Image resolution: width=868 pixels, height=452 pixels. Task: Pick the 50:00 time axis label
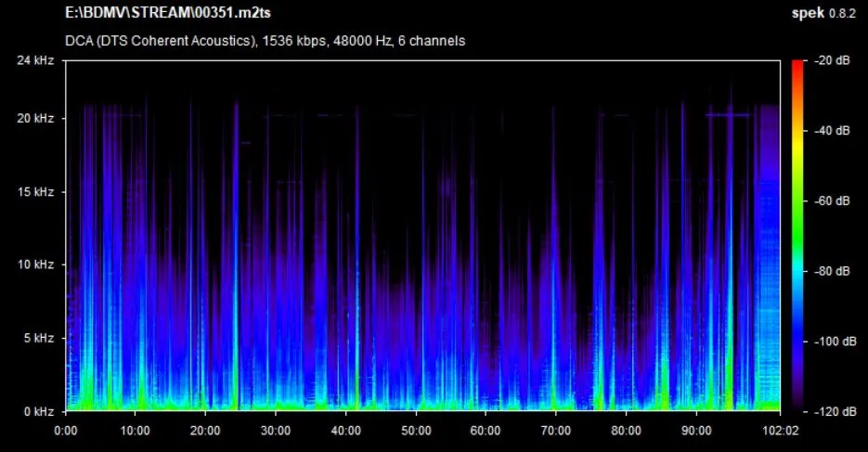point(416,430)
